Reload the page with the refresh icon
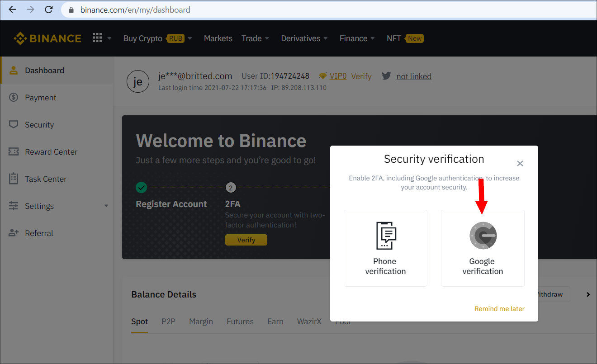 pos(49,9)
